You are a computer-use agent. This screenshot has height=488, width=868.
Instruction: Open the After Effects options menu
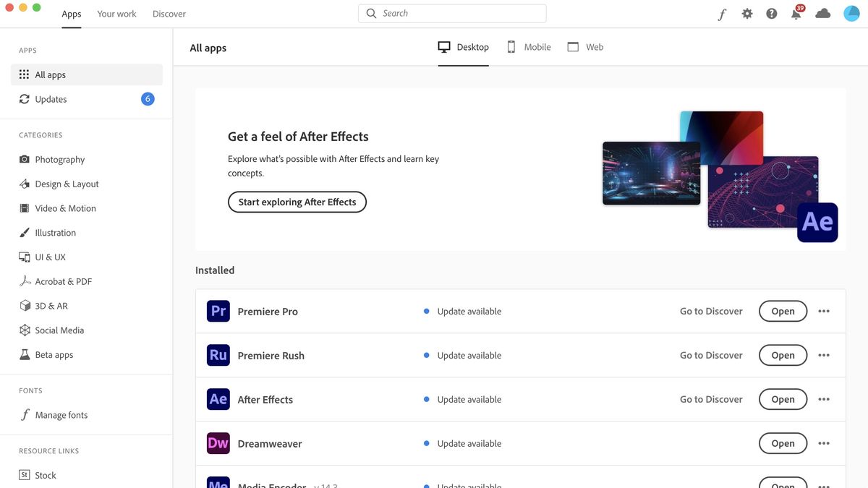point(823,398)
